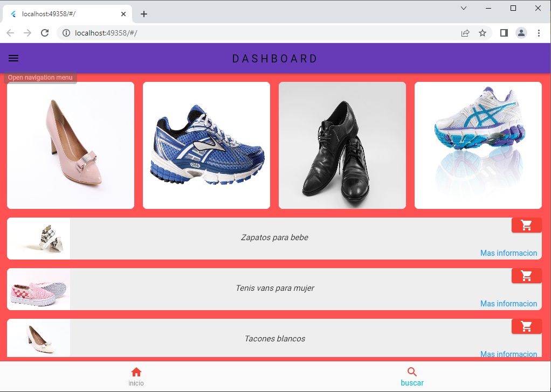Reload the page in browser
This screenshot has height=392, width=551.
tap(45, 33)
